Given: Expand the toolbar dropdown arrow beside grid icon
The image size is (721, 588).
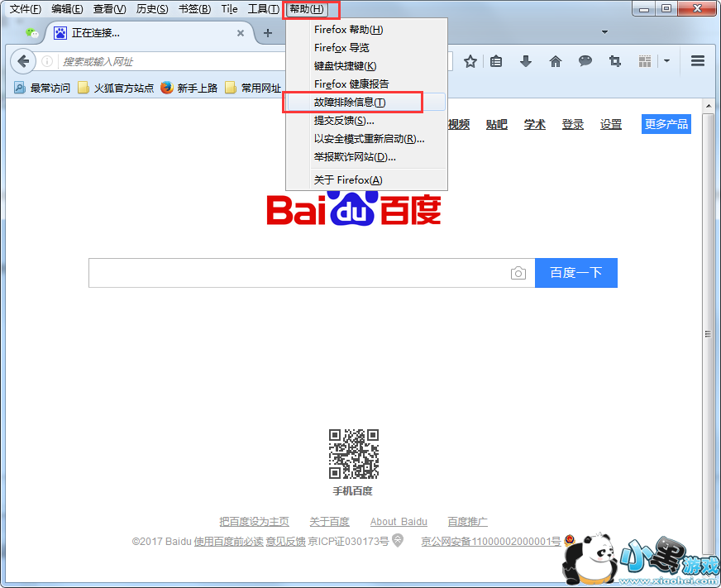Looking at the screenshot, I should pos(666,60).
